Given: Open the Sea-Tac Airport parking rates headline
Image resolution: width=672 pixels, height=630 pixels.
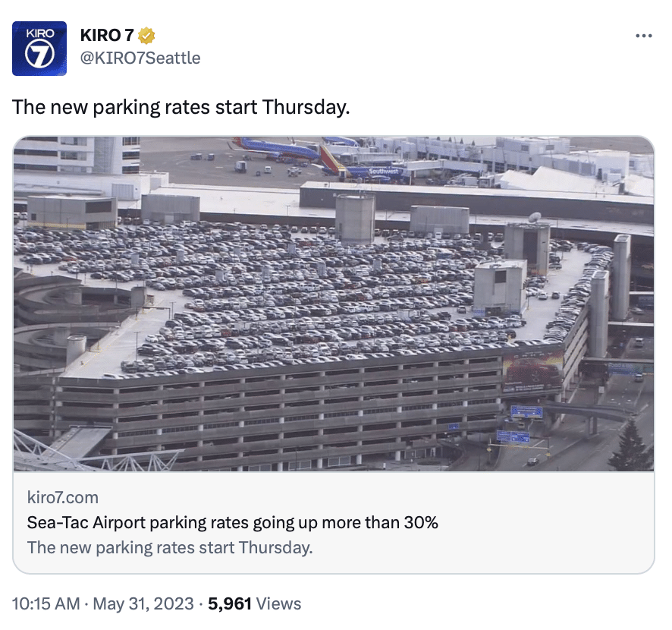Looking at the screenshot, I should (232, 522).
